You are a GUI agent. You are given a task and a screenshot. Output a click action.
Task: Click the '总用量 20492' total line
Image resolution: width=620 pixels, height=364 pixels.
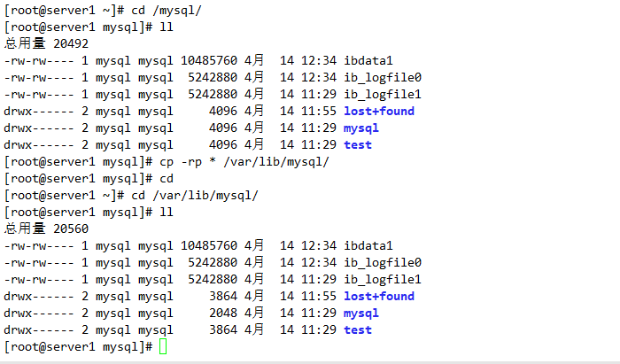point(46,43)
